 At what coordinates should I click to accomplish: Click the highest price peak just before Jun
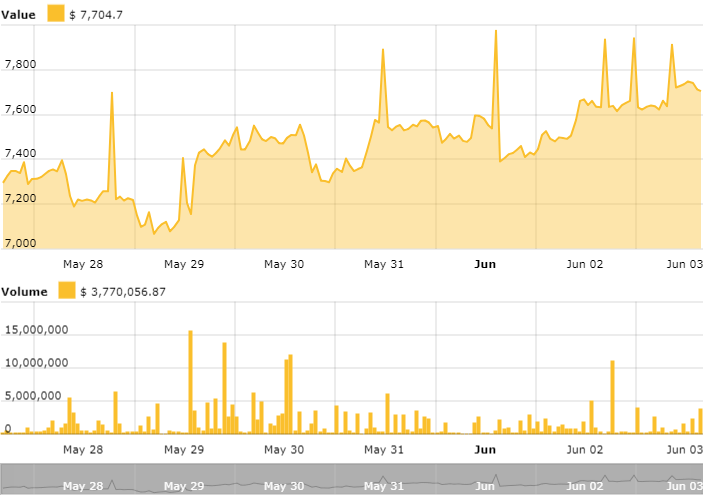click(496, 31)
